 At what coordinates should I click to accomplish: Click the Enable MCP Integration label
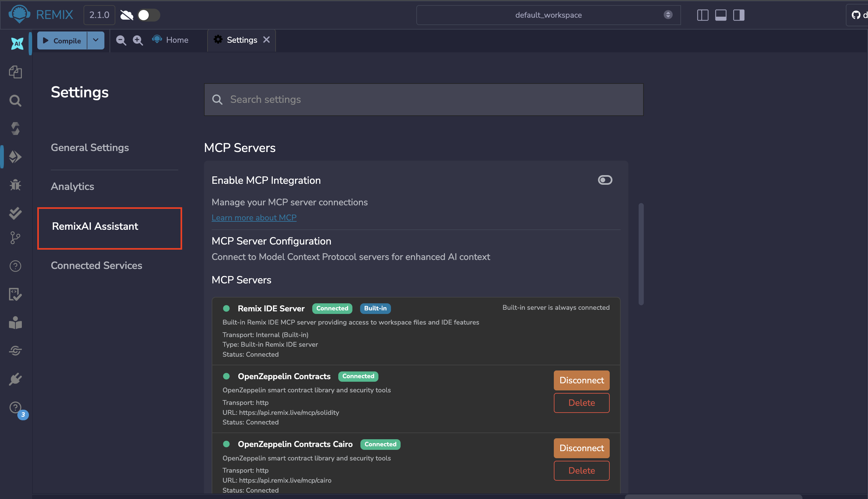pos(266,180)
